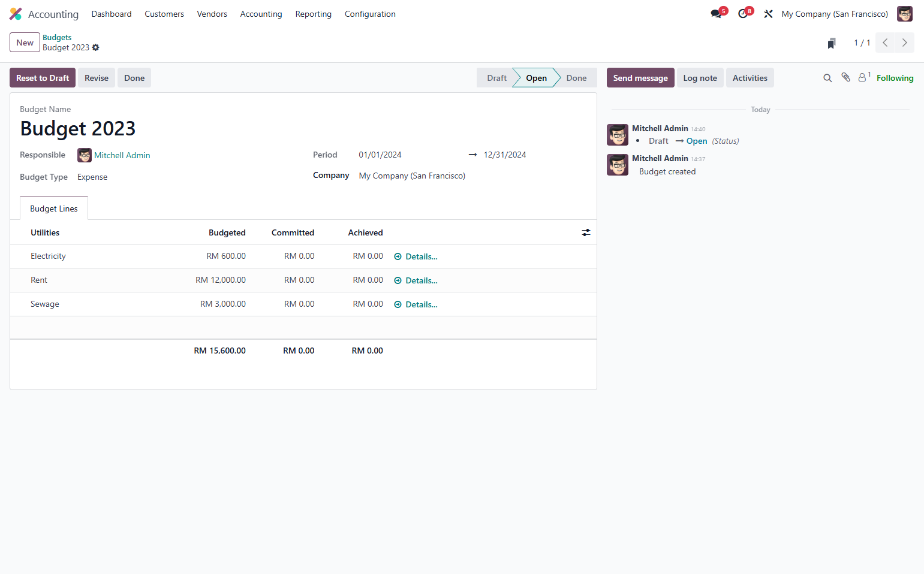The image size is (924, 574).
Task: Open the Mitchell Admin responsible link
Action: click(x=122, y=155)
